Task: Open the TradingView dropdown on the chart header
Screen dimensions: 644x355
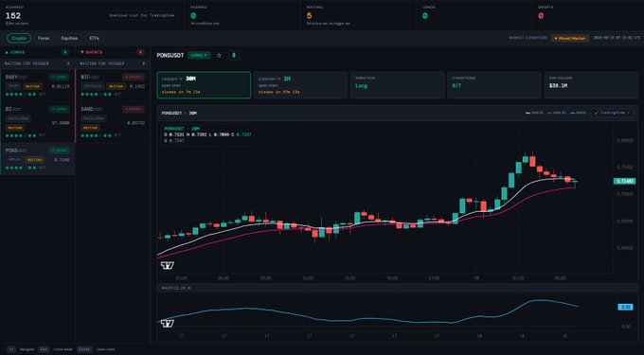Action: click(x=612, y=113)
